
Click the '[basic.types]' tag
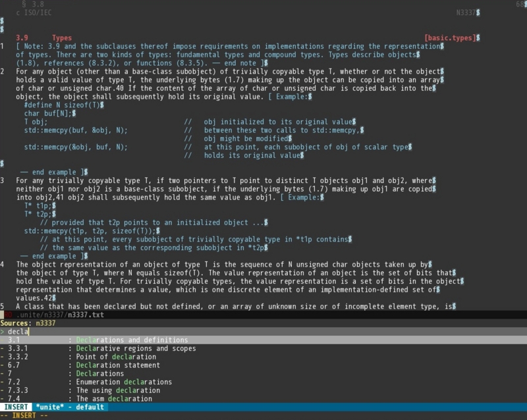coord(451,38)
